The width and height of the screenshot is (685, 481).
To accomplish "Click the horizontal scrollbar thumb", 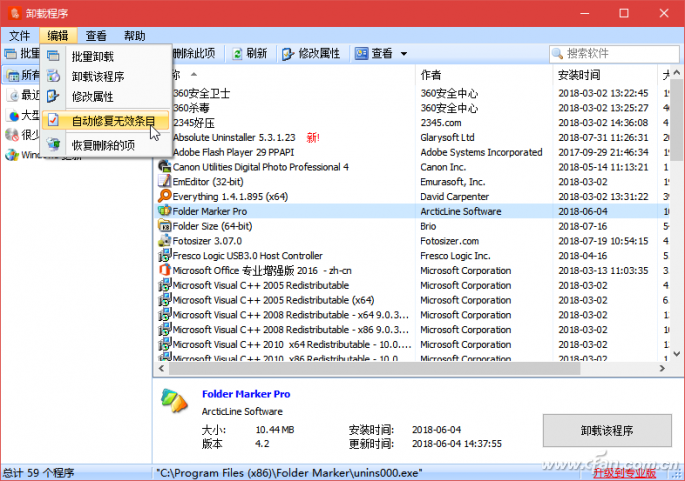I will [374, 369].
